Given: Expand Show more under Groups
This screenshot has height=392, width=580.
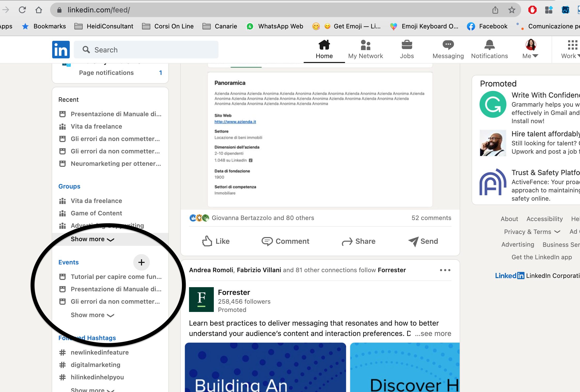Looking at the screenshot, I should pos(92,239).
